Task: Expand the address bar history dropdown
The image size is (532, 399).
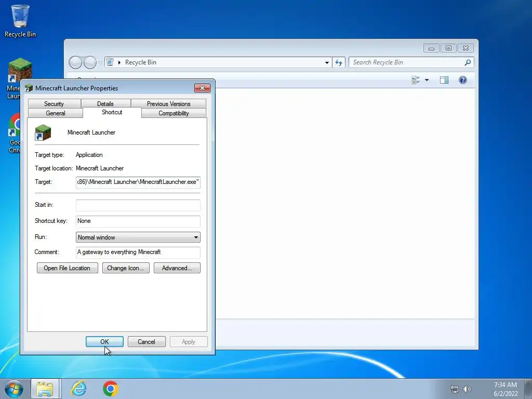Action: tap(327, 62)
